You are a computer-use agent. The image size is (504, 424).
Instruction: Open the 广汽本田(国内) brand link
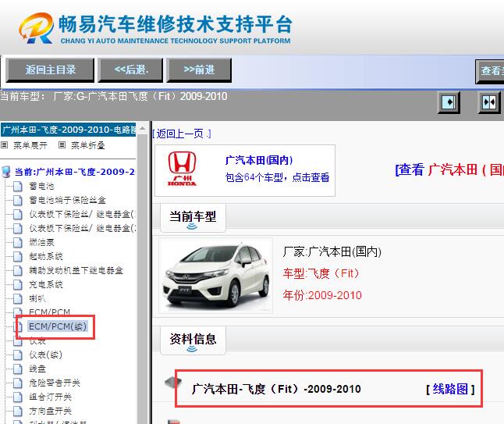[x=259, y=160]
